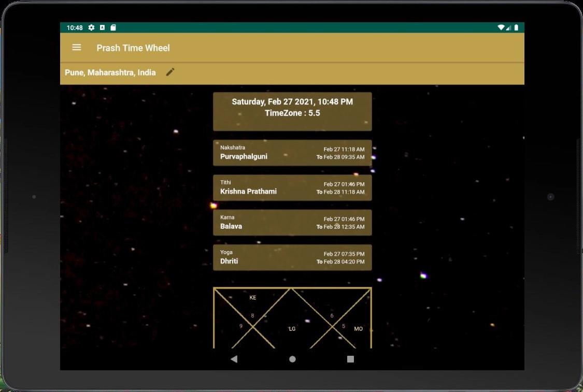Tap the 10:48 clock in status bar
583x392 pixels.
pyautogui.click(x=75, y=28)
